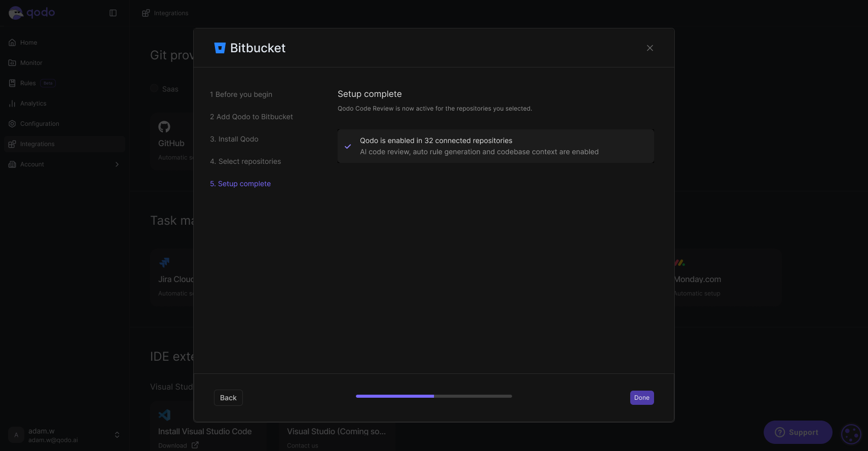The width and height of the screenshot is (868, 451).
Task: Select step 5 Setup complete
Action: [x=240, y=184]
